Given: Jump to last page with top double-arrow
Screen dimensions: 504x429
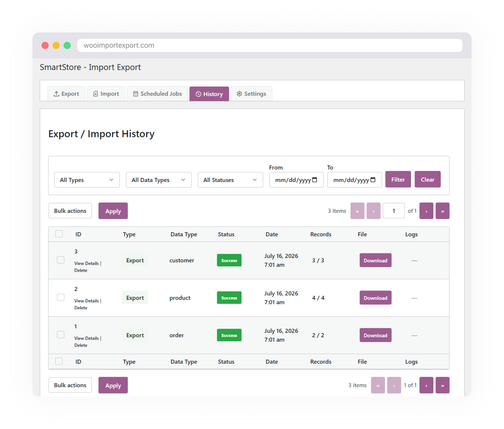Looking at the screenshot, I should 442,211.
